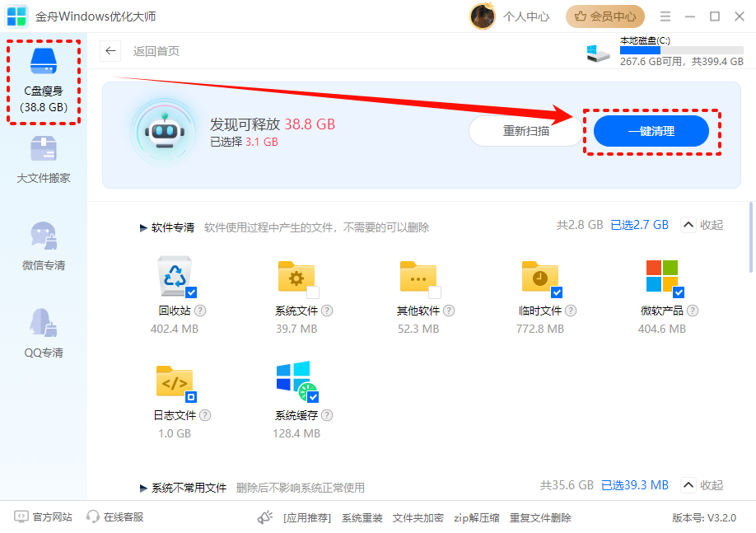Show help for 临时文件 question mark
The image size is (756, 533).
pos(571,311)
